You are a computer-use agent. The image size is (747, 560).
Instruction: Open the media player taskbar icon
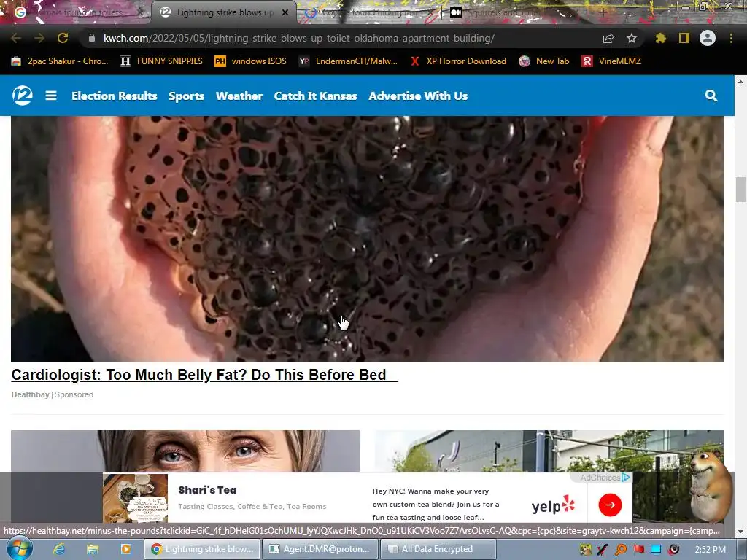(x=125, y=549)
